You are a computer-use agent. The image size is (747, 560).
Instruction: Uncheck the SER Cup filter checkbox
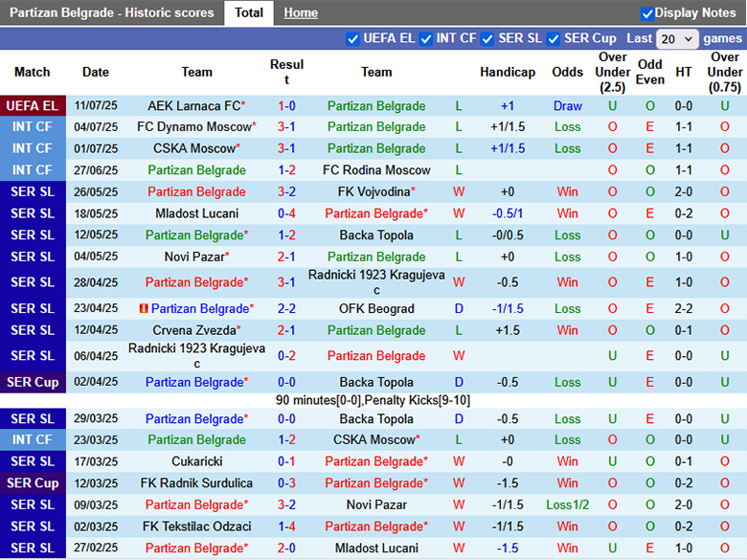point(554,39)
